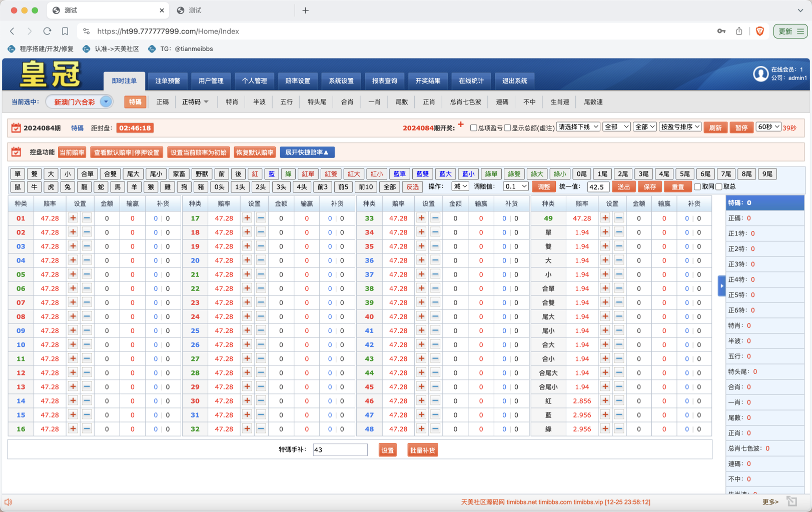Select the 特肖 bet type tab
Image resolution: width=812 pixels, height=512 pixels.
point(232,102)
